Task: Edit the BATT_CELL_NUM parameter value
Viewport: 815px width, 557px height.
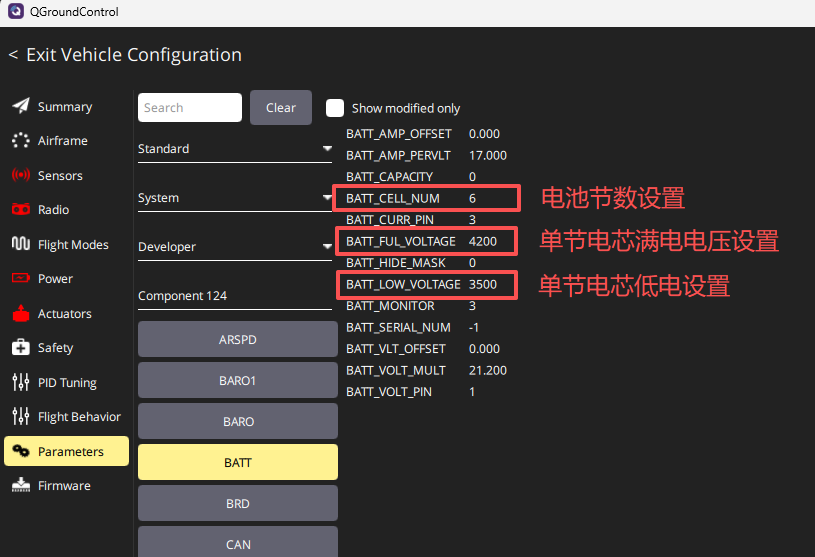Action: [x=473, y=198]
